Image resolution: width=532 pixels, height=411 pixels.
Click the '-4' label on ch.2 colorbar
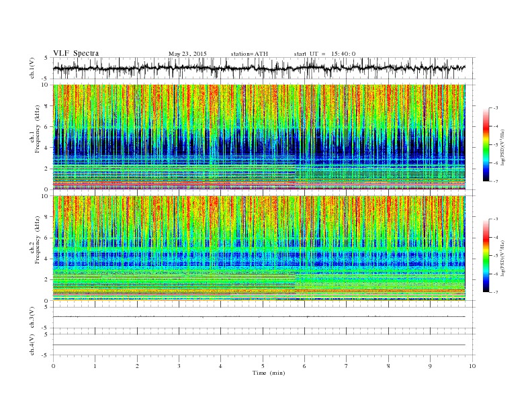(496, 237)
